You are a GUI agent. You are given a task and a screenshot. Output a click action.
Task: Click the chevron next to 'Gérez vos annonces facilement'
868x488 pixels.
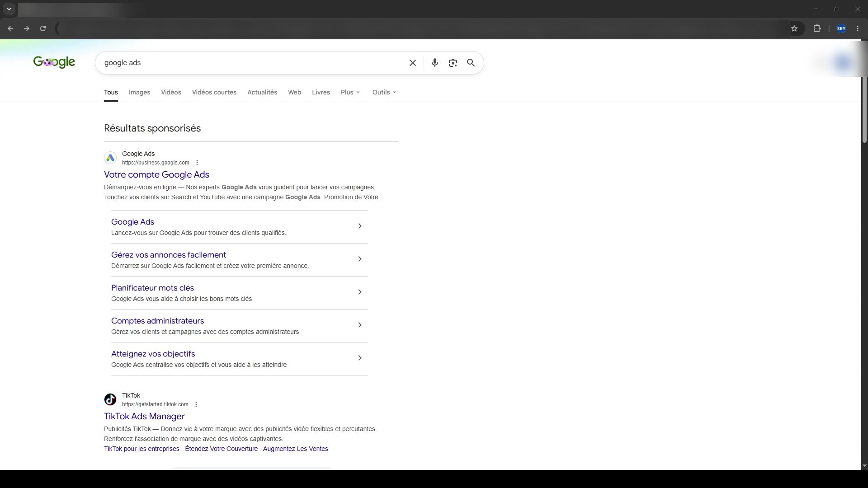360,259
